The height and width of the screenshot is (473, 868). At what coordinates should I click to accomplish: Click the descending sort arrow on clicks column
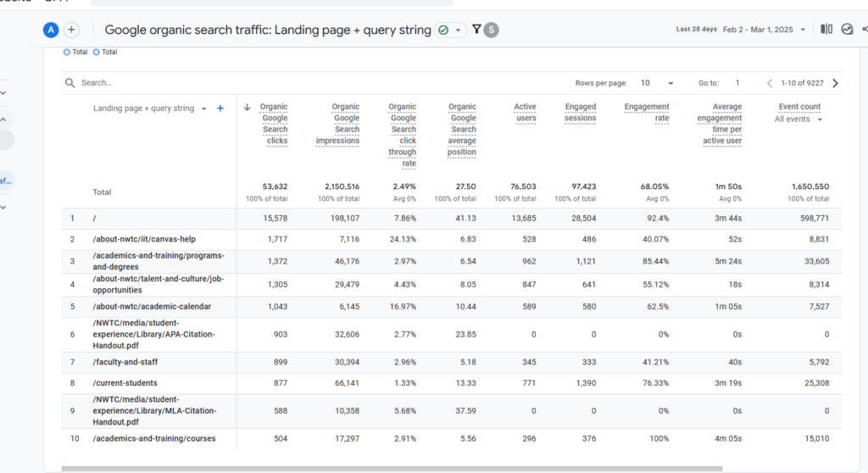point(247,107)
